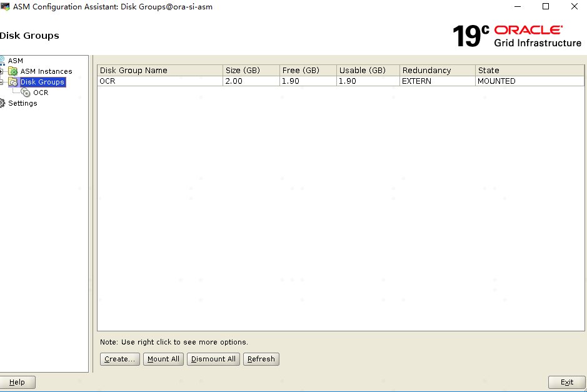Click the OCR disk icon in tree
Screen dimensions: 587x392
(x=26, y=93)
